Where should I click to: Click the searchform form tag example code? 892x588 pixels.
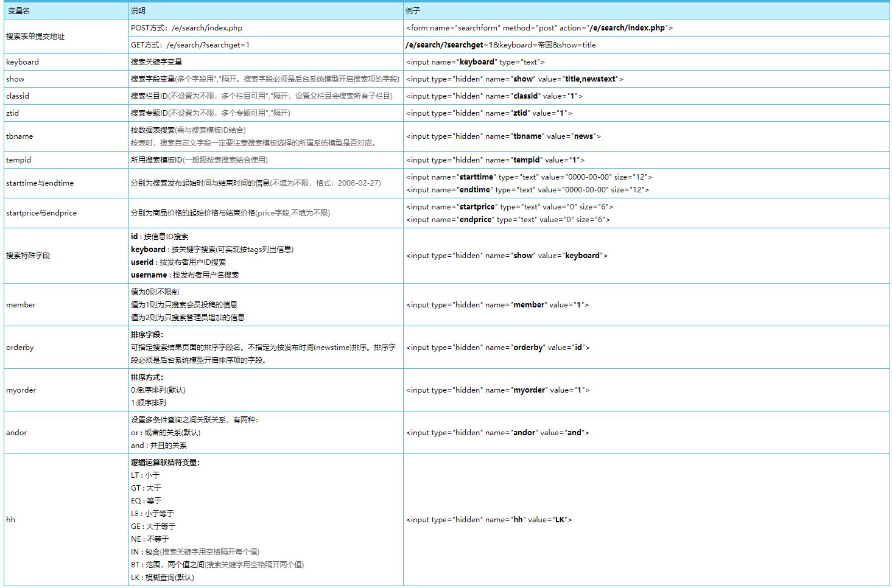pos(539,28)
